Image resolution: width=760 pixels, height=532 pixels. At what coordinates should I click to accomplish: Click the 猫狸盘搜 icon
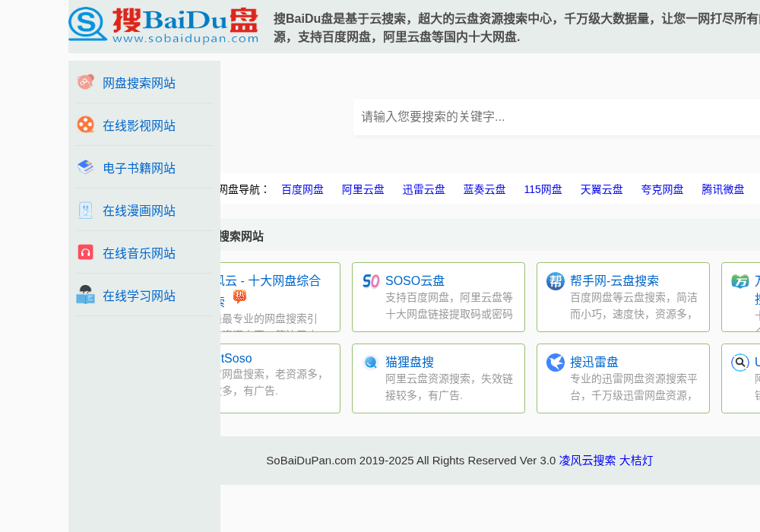(371, 363)
